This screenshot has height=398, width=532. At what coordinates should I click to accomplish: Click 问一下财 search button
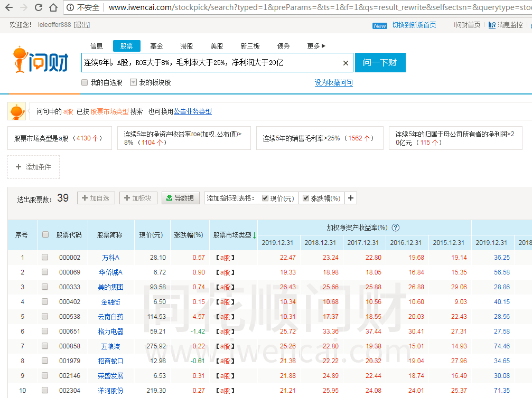(x=380, y=63)
